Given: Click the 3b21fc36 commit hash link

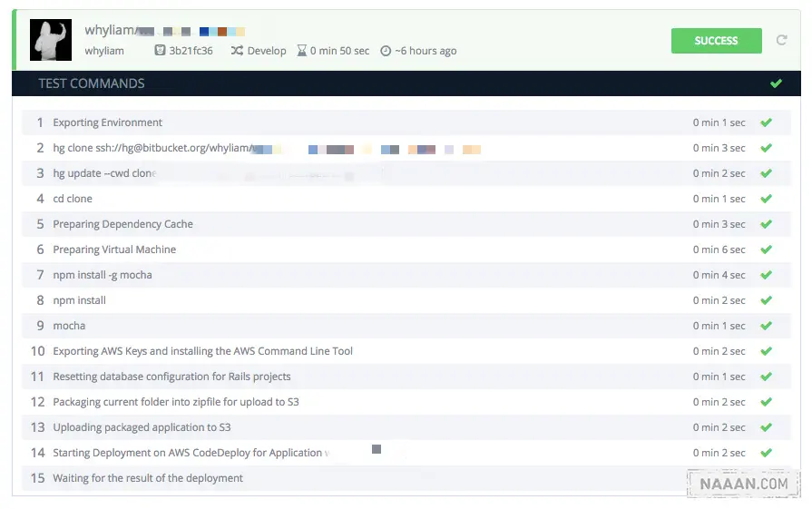Looking at the screenshot, I should [x=191, y=51].
